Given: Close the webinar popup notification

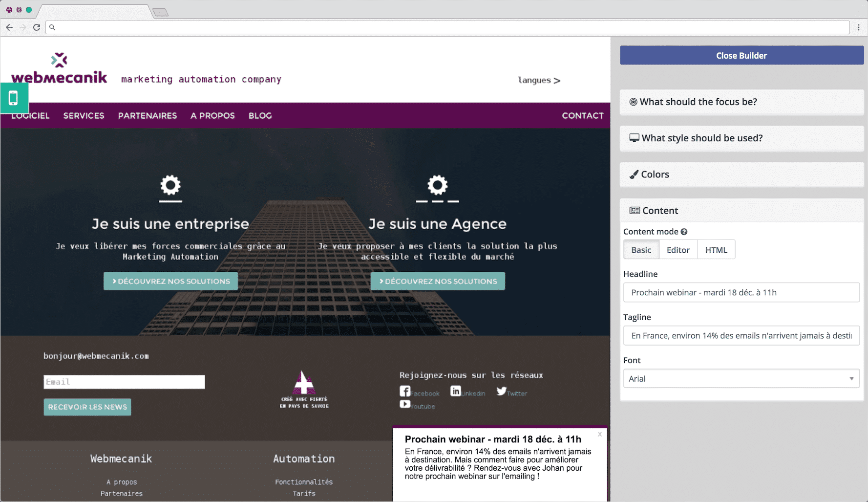Looking at the screenshot, I should click(600, 434).
